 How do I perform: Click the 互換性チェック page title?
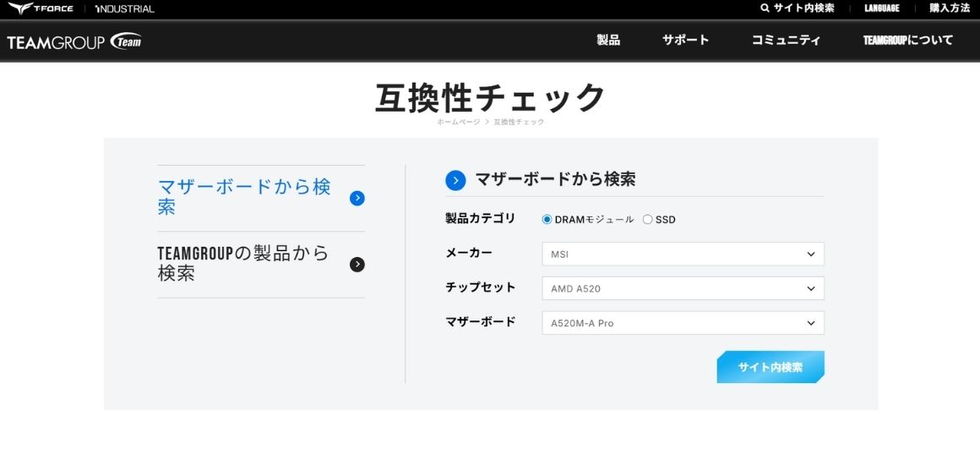[490, 97]
